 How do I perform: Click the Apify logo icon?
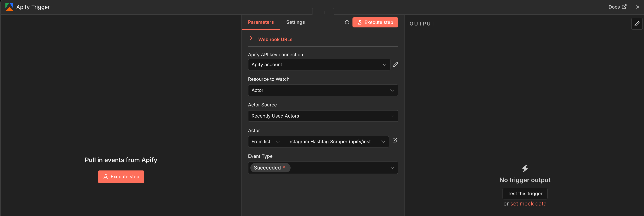pos(9,7)
